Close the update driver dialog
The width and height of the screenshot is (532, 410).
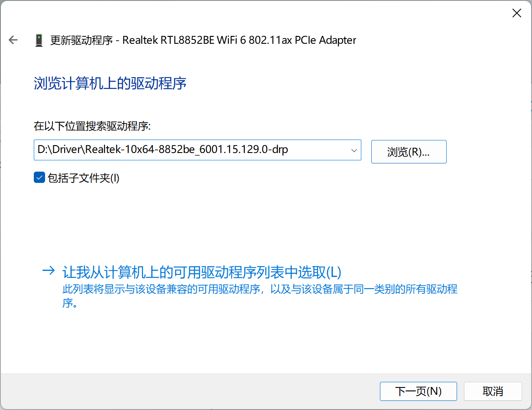516,13
